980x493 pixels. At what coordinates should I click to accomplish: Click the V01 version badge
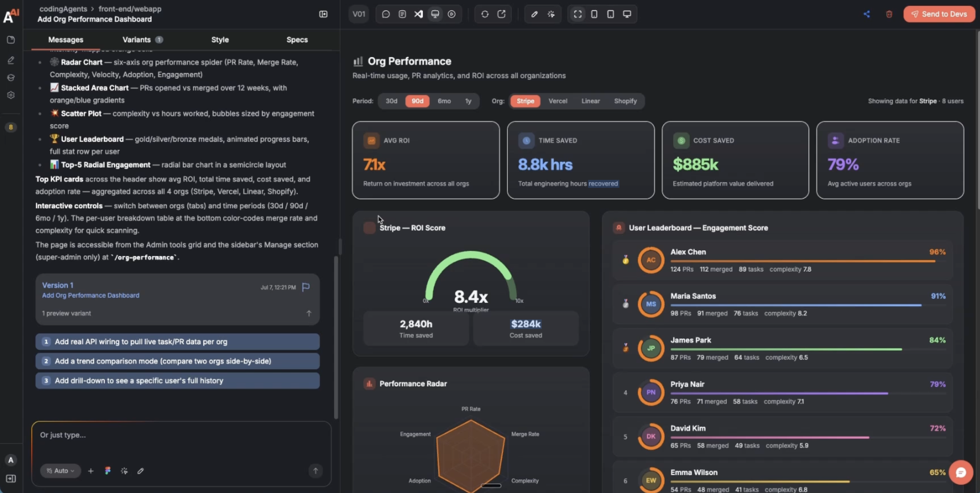coord(359,14)
